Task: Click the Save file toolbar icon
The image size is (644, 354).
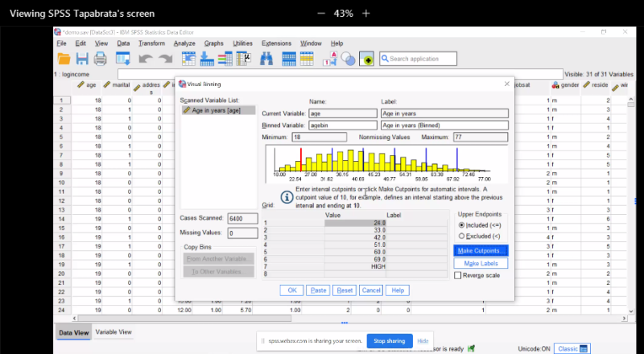Action: 81,59
